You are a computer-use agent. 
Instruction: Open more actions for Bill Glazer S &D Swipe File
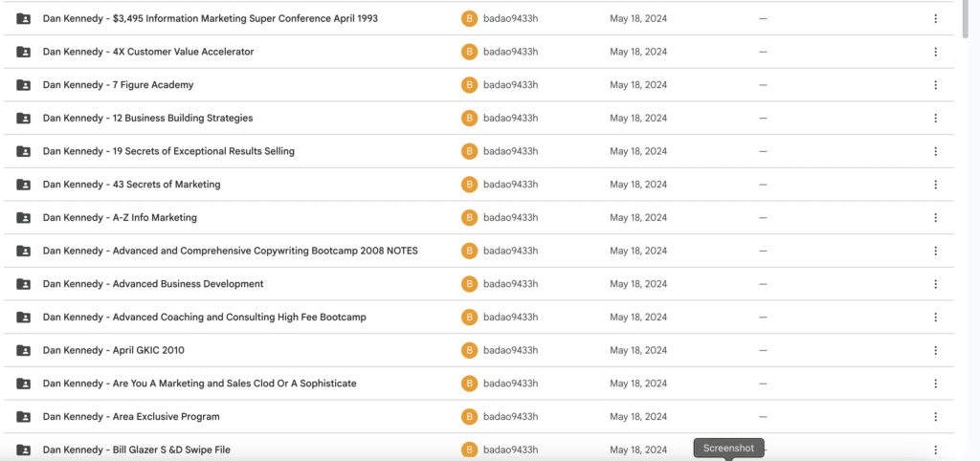click(x=935, y=450)
